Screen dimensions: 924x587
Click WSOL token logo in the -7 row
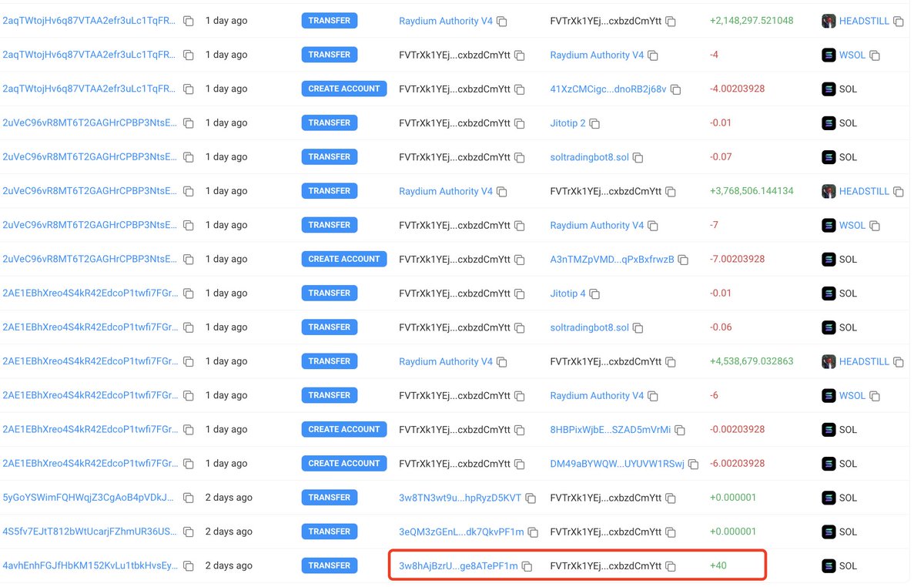tap(829, 225)
